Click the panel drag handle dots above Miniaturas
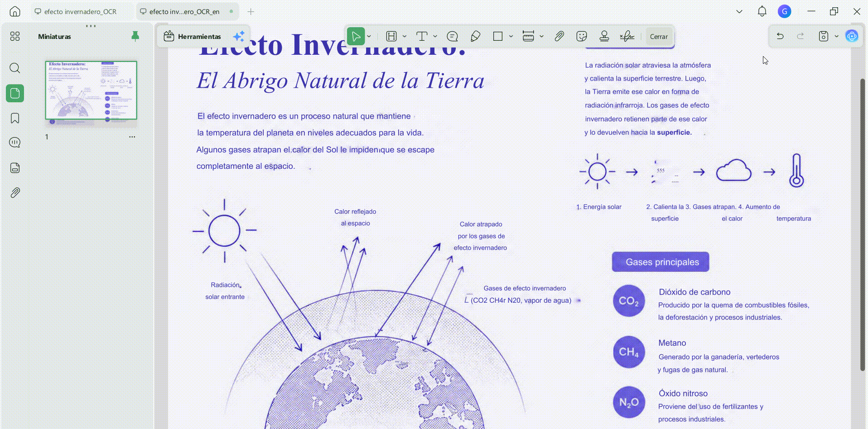The width and height of the screenshot is (868, 429). (91, 26)
